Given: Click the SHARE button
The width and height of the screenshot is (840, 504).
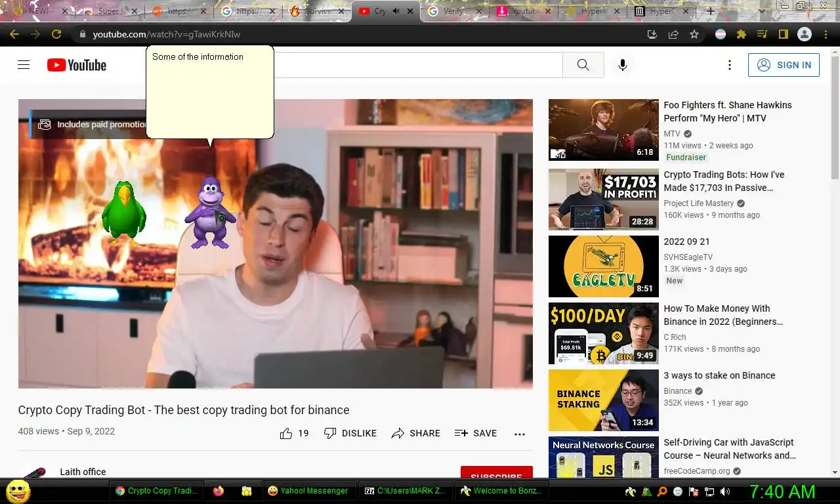Looking at the screenshot, I should (415, 433).
